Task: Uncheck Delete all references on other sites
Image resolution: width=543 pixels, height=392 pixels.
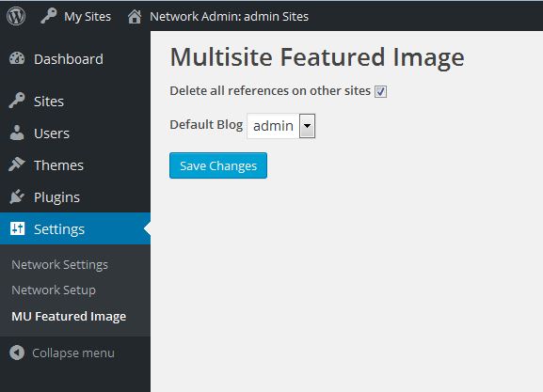Action: coord(380,91)
